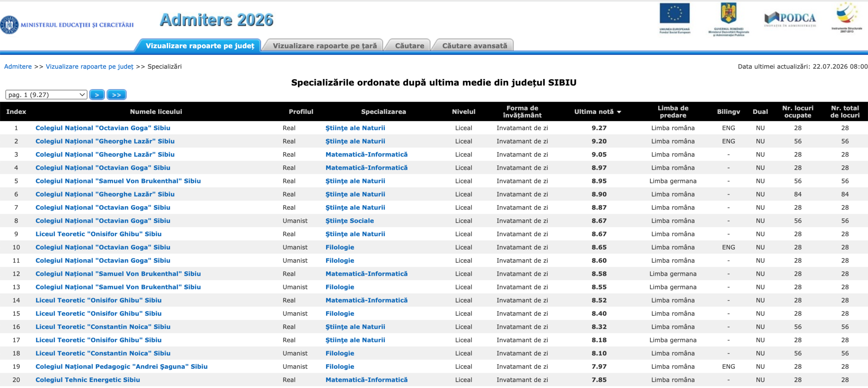Screen dimensions: 868x388
Task: Open Onisifor Ghibu link in row 15
Action: point(98,314)
